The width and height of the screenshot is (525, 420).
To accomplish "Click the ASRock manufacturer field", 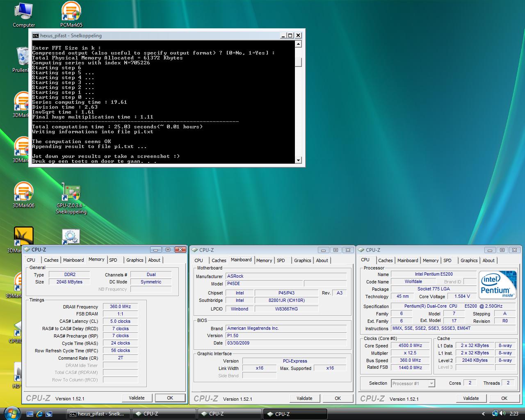I will click(x=286, y=276).
